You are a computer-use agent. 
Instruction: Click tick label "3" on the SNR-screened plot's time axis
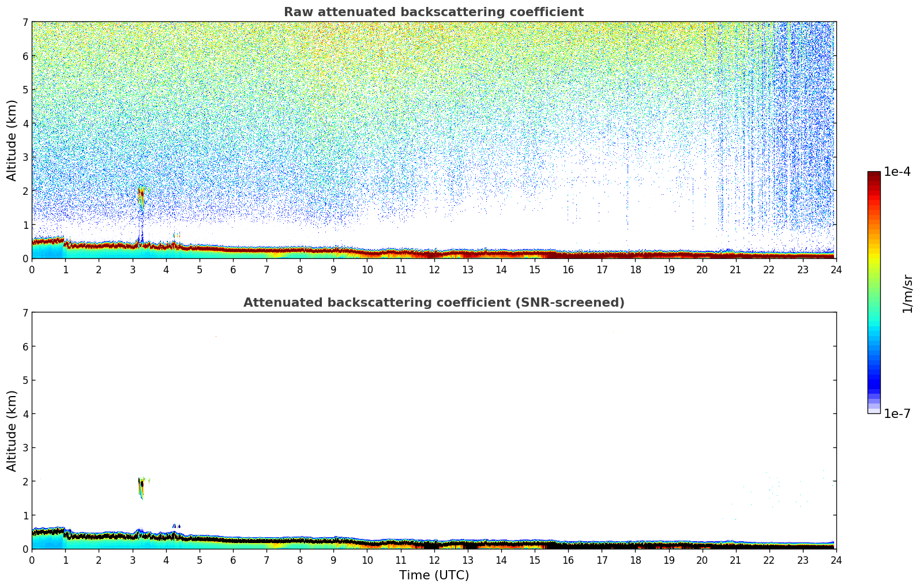click(x=133, y=560)
